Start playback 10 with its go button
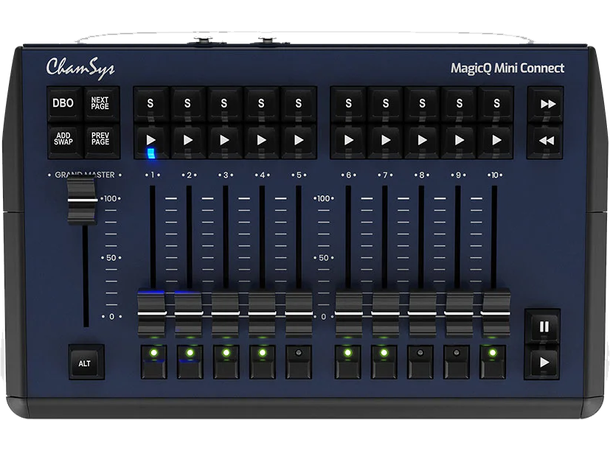610x450 pixels. (x=496, y=140)
